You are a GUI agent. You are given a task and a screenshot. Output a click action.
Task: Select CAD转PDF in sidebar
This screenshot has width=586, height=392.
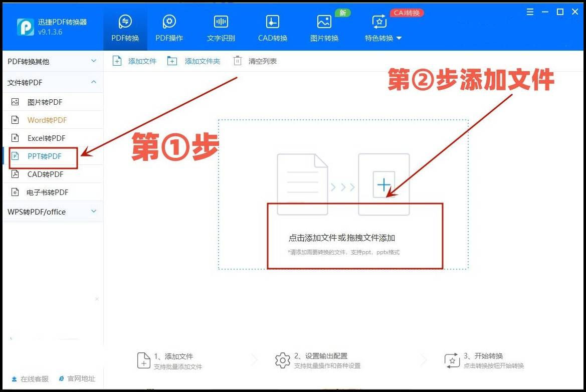tap(53, 174)
